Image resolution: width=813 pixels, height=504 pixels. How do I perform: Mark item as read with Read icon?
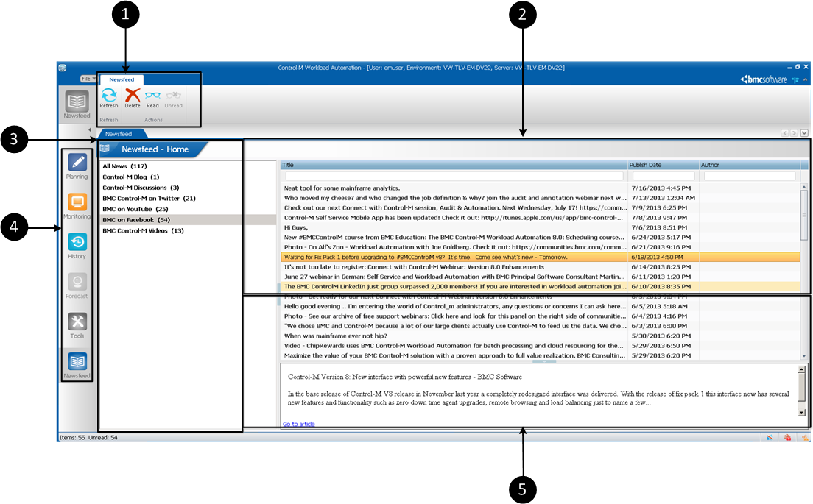click(x=152, y=96)
